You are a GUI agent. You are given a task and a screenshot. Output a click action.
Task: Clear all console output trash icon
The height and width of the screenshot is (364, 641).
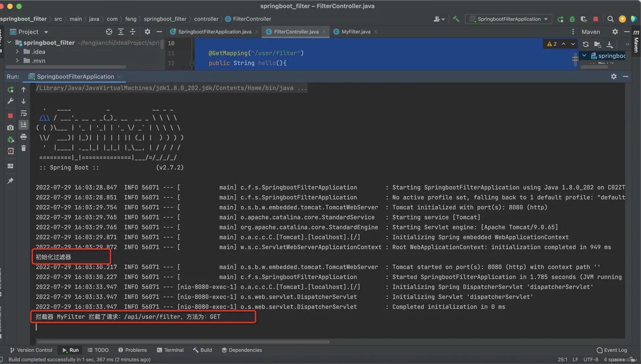click(x=24, y=148)
